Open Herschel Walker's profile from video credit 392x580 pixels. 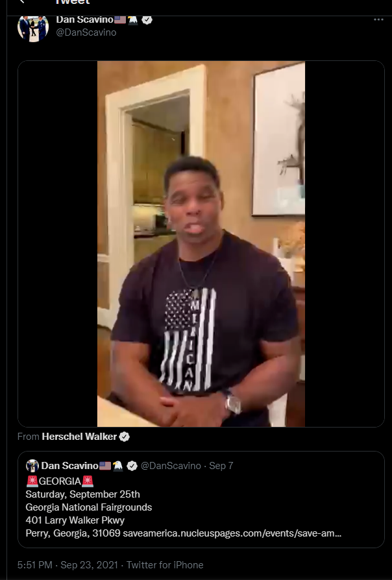(79, 437)
